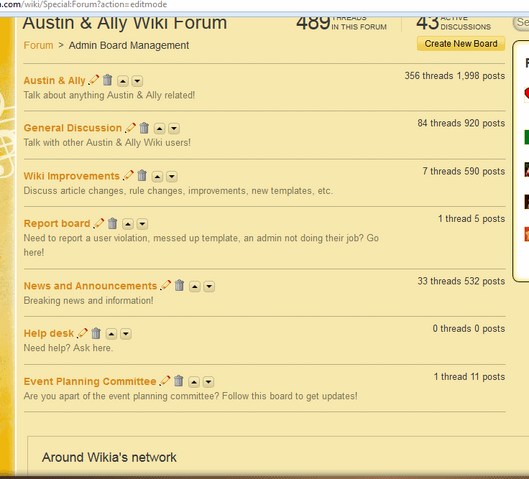Remove the Report board using the trash icon
The width and height of the screenshot is (529, 479).
[x=113, y=223]
